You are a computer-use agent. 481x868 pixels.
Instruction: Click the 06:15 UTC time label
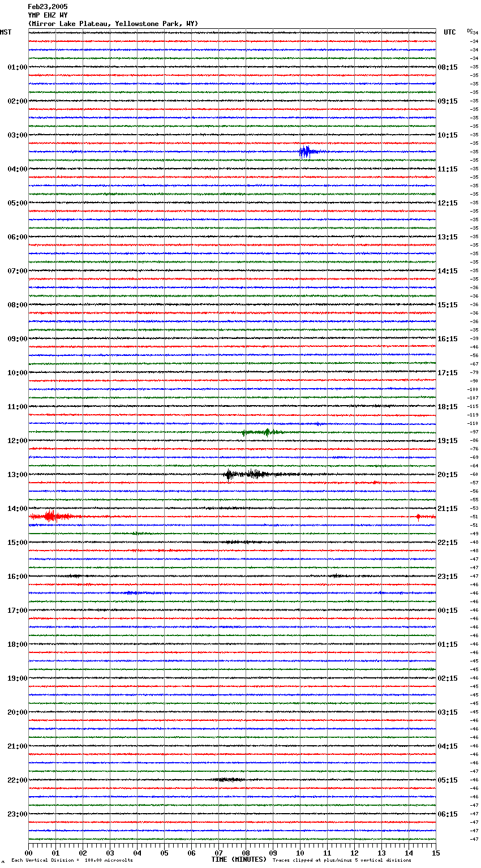pyautogui.click(x=448, y=814)
